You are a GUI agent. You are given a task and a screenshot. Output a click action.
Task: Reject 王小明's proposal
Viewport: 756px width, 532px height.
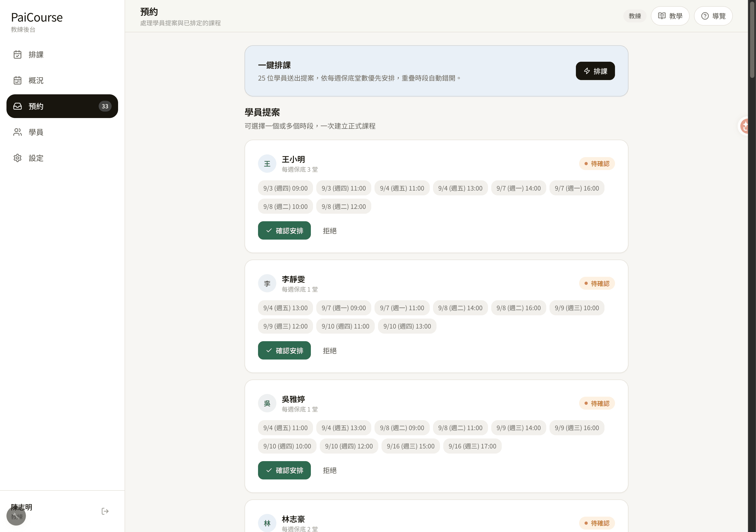tap(329, 230)
